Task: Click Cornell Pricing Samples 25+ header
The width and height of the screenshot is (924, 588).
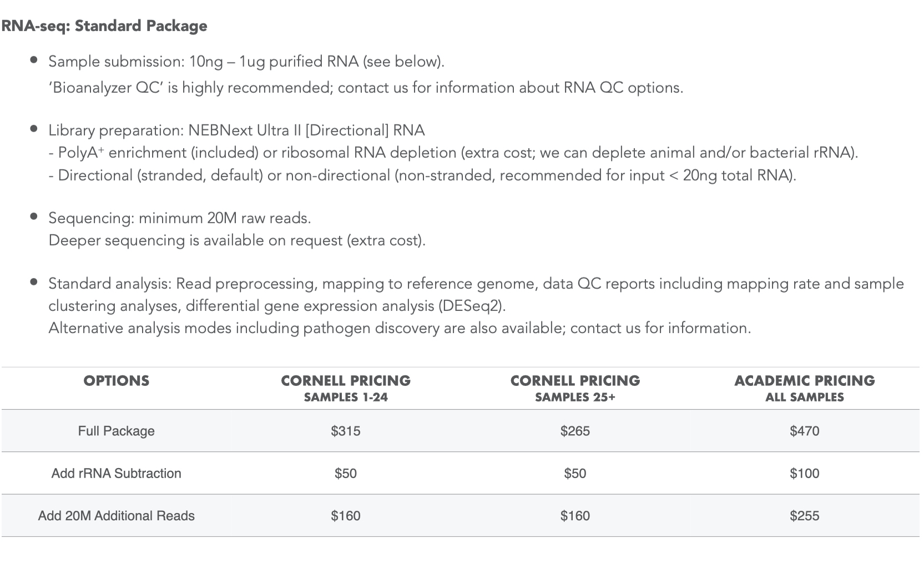Action: click(x=575, y=388)
